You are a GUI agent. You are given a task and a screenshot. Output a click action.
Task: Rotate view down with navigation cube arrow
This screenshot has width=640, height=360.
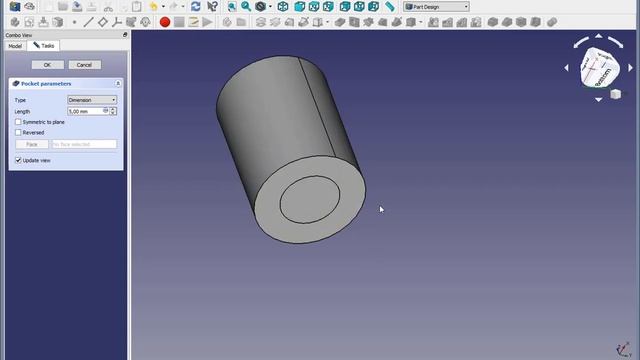coord(598,99)
